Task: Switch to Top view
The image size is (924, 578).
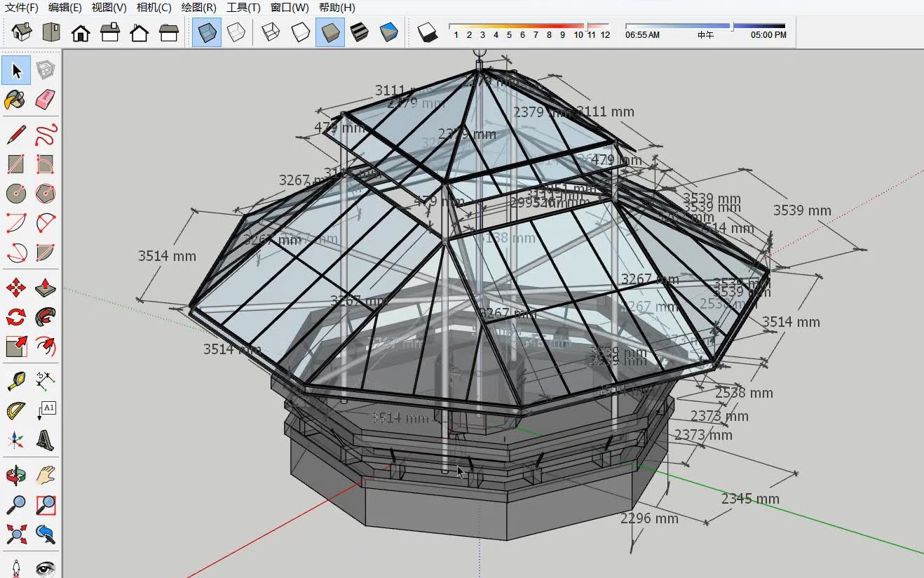Action: click(51, 32)
